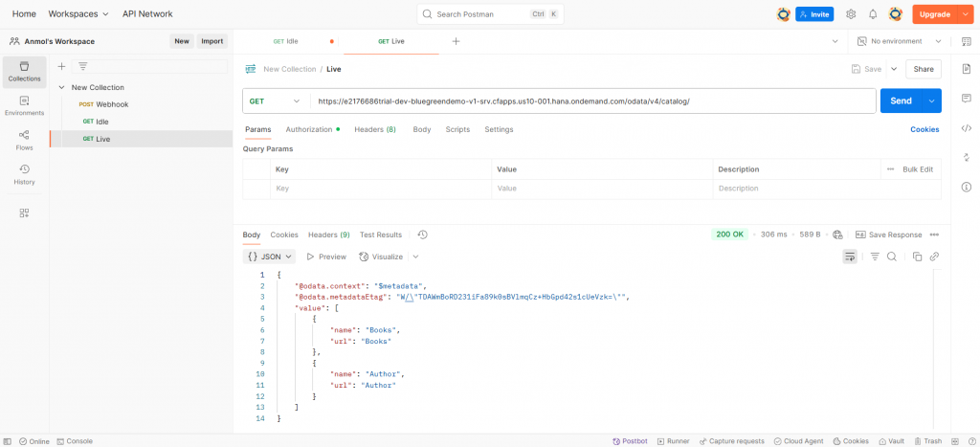Screen dimensions: 980x447
Task: Switch to the request Body tab
Action: [422, 129]
